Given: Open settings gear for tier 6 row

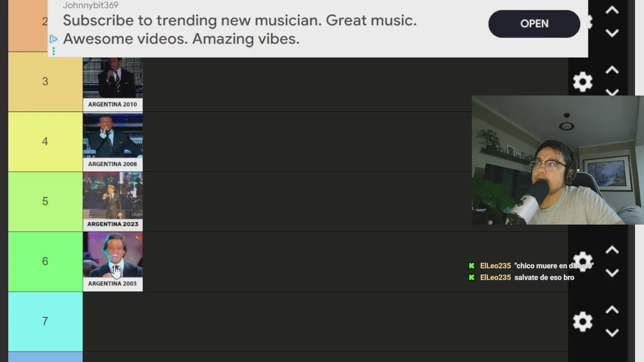Looking at the screenshot, I should pyautogui.click(x=583, y=261).
